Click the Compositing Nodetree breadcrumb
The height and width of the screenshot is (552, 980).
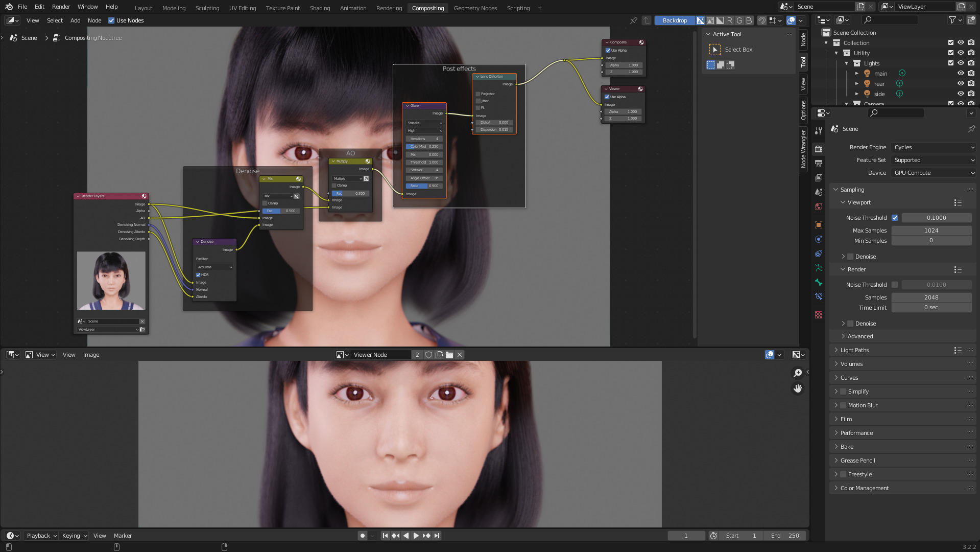[x=93, y=38]
